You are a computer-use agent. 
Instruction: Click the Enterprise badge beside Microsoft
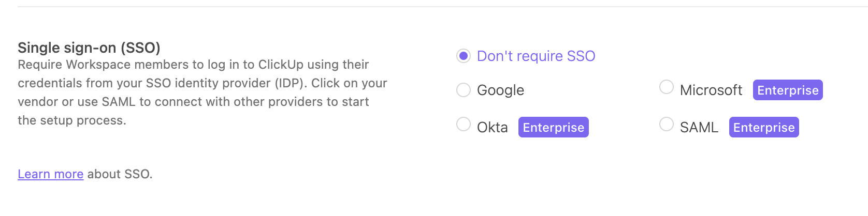(788, 90)
